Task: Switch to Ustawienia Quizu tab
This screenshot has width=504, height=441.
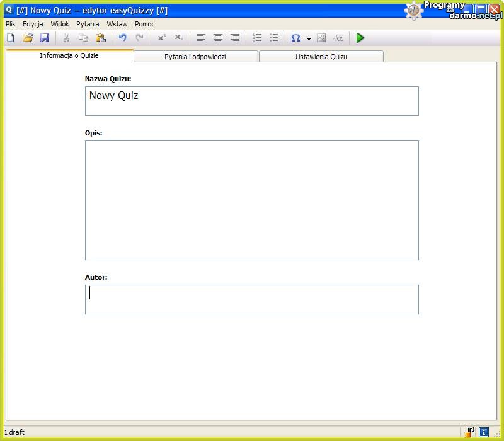Action: [x=321, y=57]
